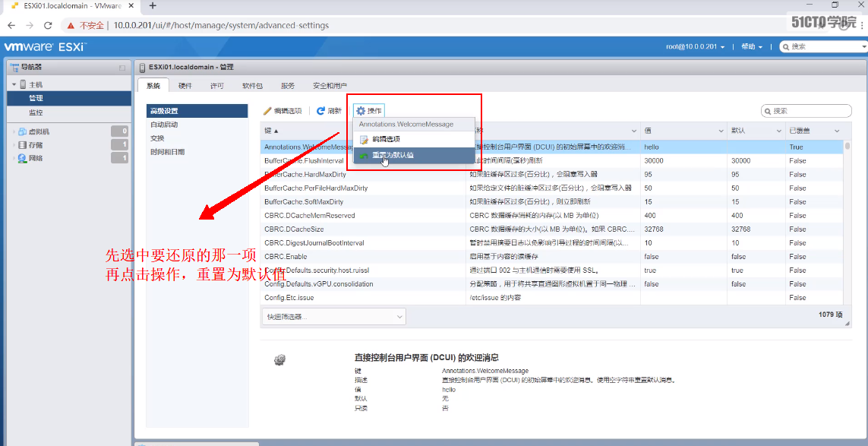Click the VMware ESXi logo
868x446 pixels.
tap(46, 46)
